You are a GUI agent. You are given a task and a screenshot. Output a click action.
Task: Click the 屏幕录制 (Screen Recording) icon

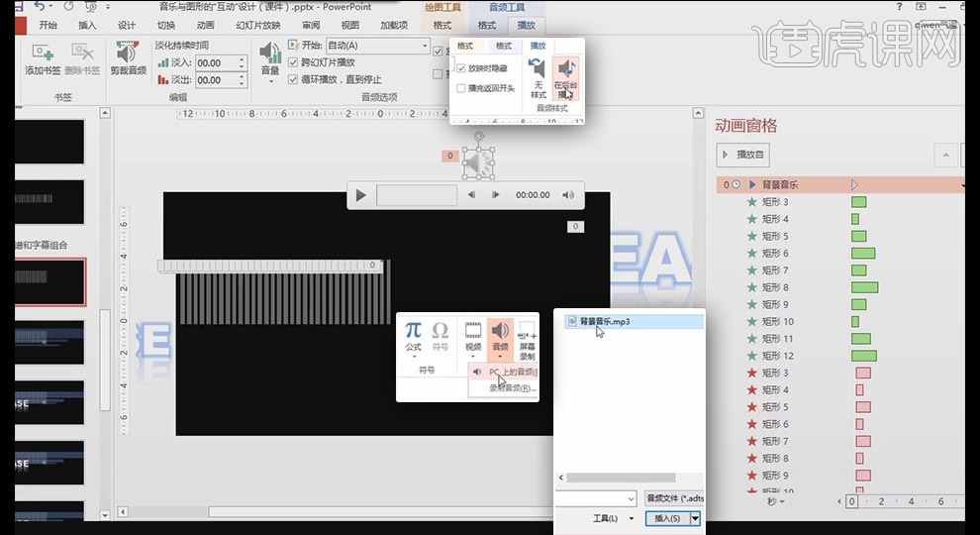pos(527,335)
